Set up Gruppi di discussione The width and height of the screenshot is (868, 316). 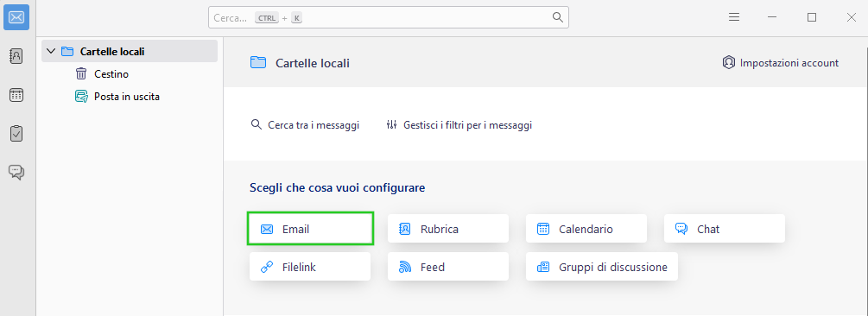pyautogui.click(x=602, y=267)
